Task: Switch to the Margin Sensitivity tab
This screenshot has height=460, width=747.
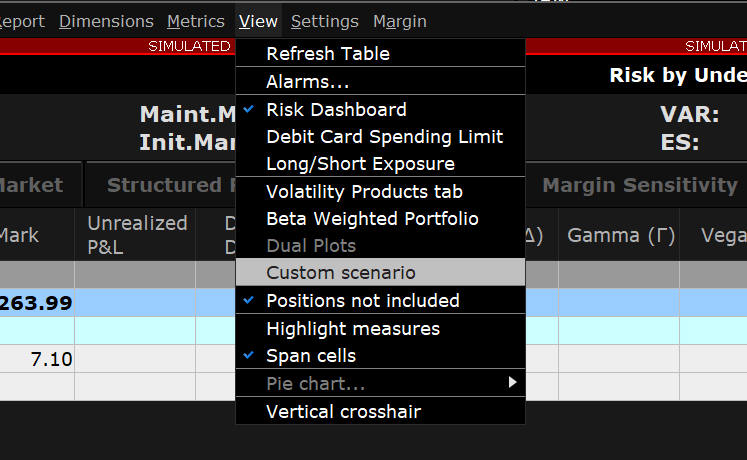Action: (x=640, y=185)
